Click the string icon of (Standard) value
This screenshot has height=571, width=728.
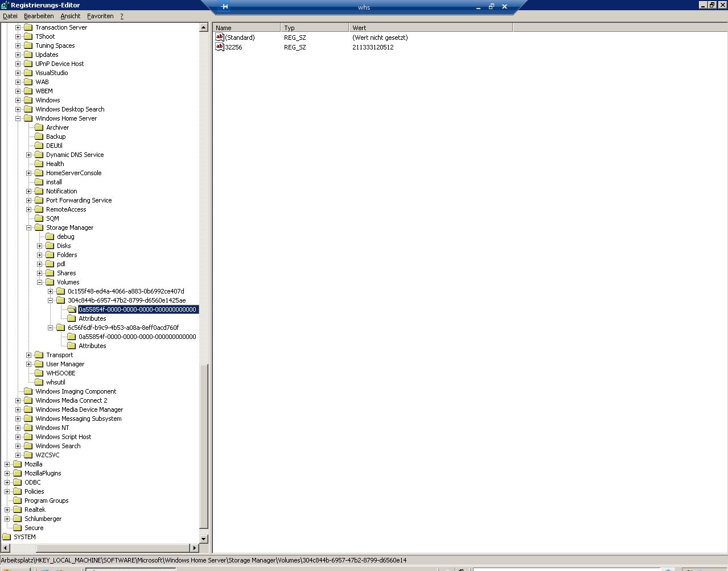220,37
